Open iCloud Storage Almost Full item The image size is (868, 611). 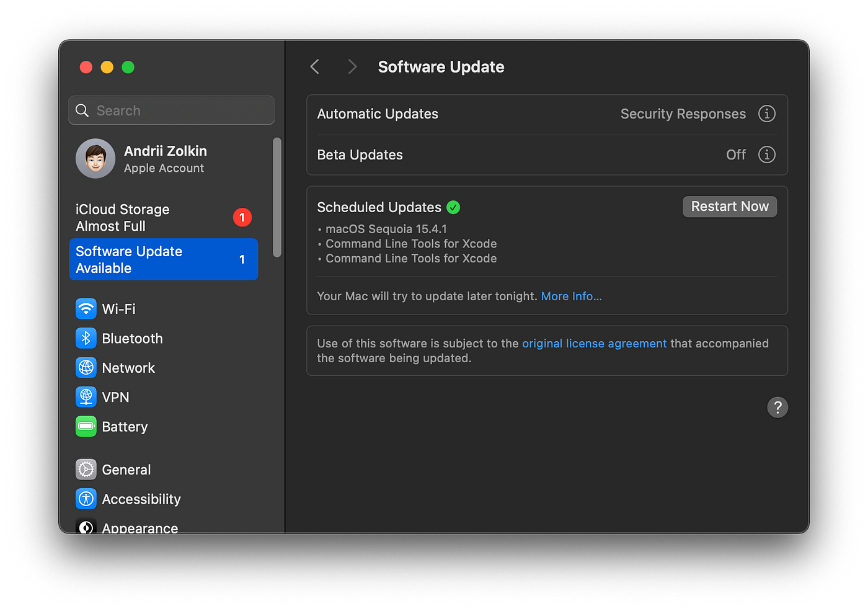point(164,218)
